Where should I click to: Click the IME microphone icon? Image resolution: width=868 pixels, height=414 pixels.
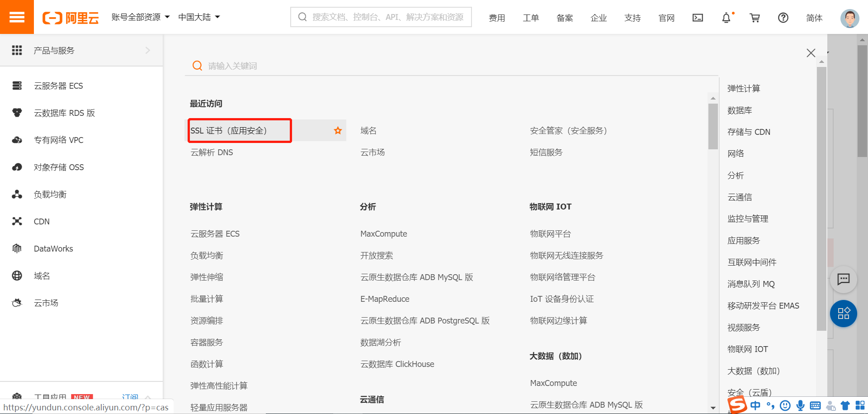pos(800,405)
